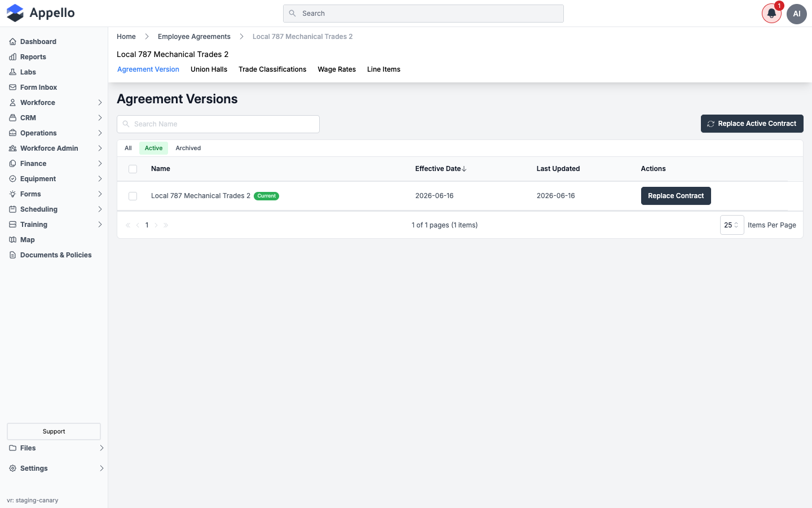
Task: Open the AI user avatar menu
Action: pyautogui.click(x=797, y=14)
